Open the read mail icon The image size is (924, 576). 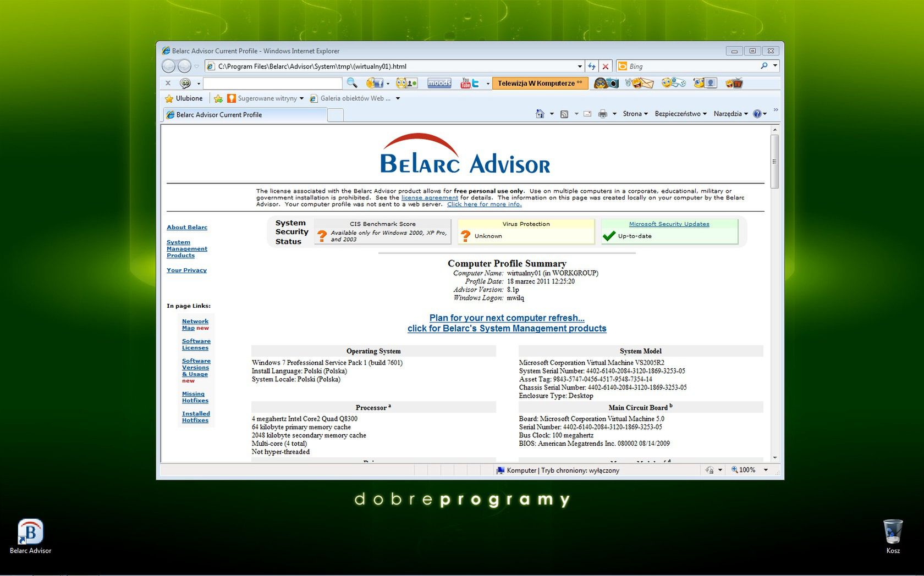(x=587, y=114)
